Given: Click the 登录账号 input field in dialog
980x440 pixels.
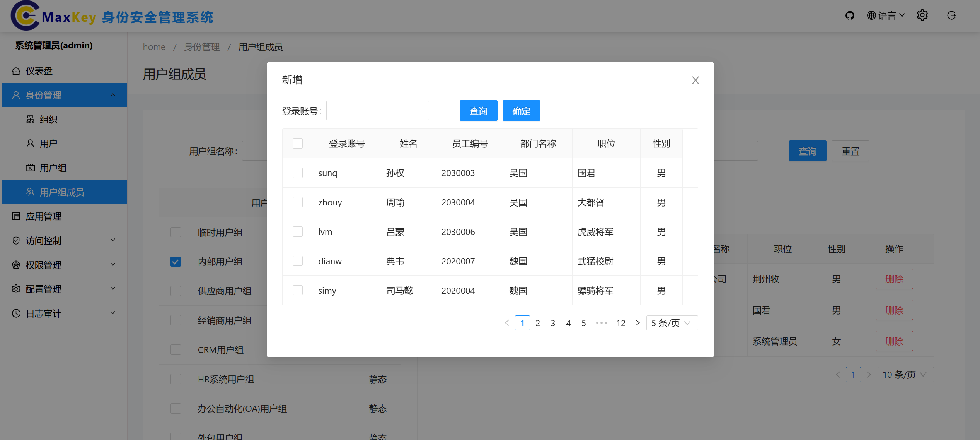Looking at the screenshot, I should [377, 110].
